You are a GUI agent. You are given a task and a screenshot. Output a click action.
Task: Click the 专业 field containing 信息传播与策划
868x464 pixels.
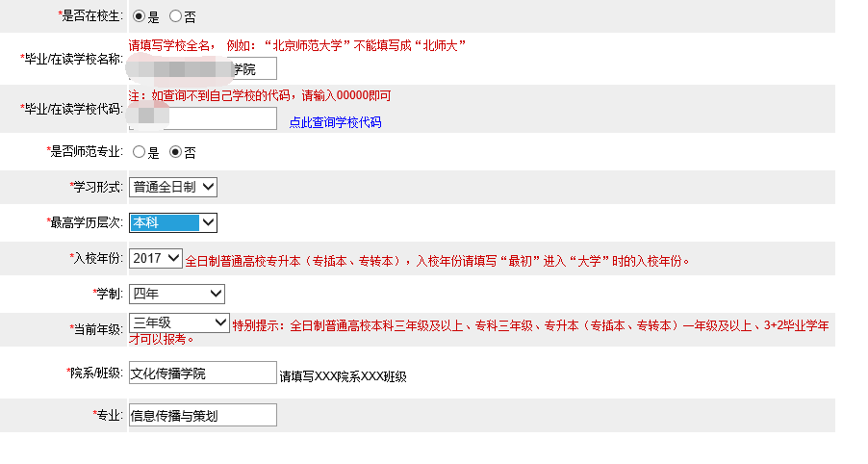click(x=203, y=415)
